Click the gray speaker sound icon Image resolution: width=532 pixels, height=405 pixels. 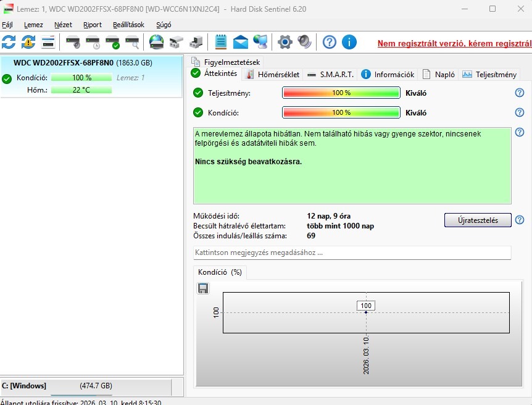click(304, 43)
